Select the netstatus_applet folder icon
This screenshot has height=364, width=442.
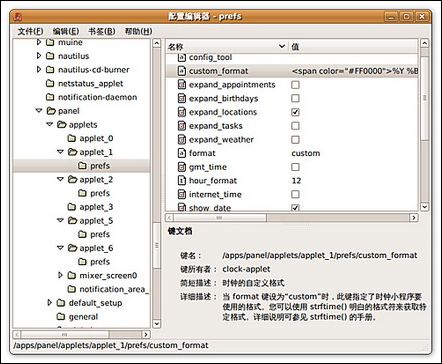coord(50,83)
